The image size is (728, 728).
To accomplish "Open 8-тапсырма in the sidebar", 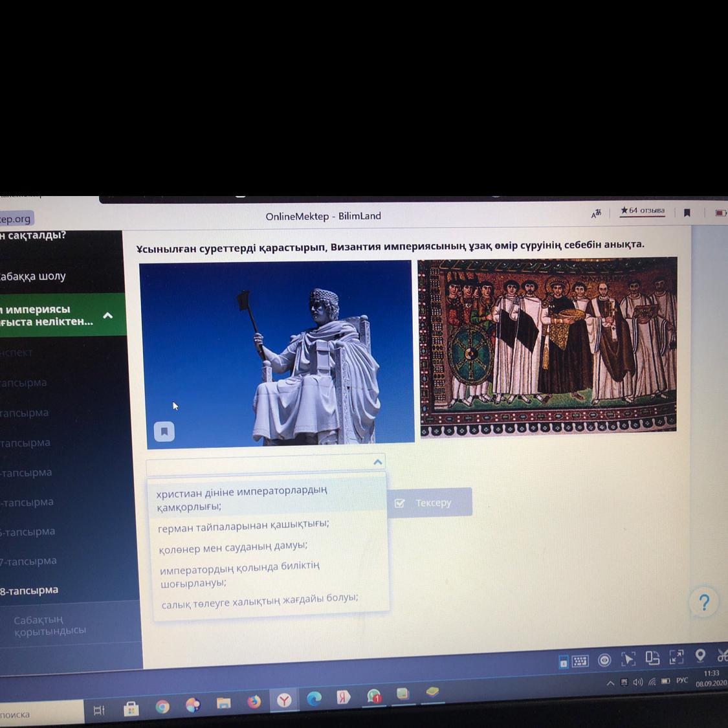I will 29,591.
